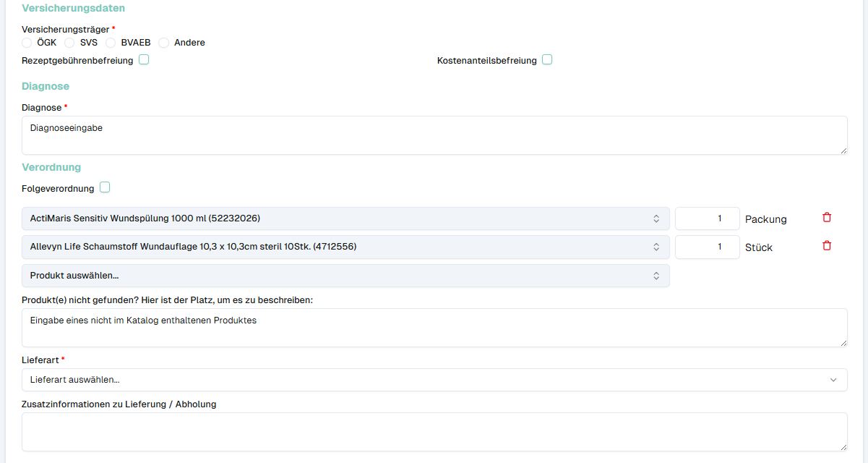Viewport: 868px width, 463px height.
Task: Click the selector arrows beside Produkt auswählen
Action: coord(656,275)
